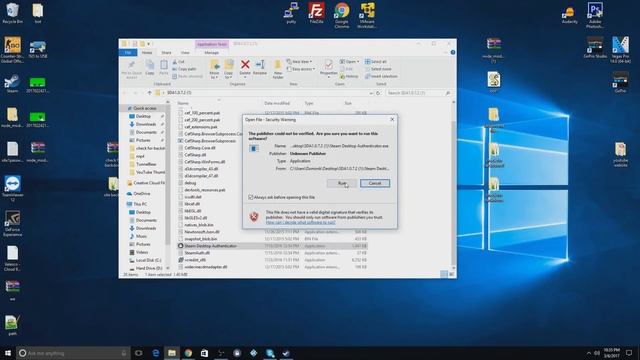640x360 pixels.
Task: Click the Explorer help question mark icon
Action: (453, 52)
